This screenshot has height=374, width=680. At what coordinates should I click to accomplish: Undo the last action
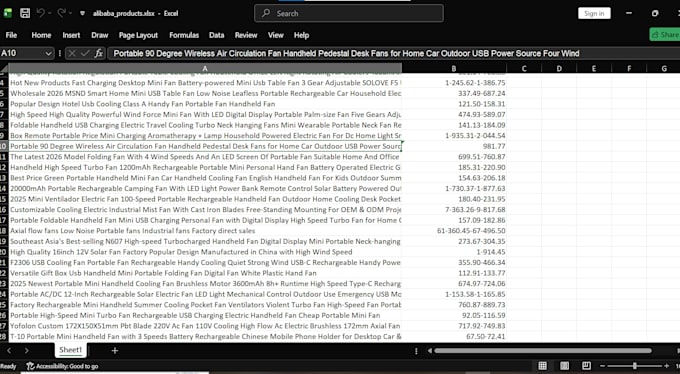[x=40, y=13]
